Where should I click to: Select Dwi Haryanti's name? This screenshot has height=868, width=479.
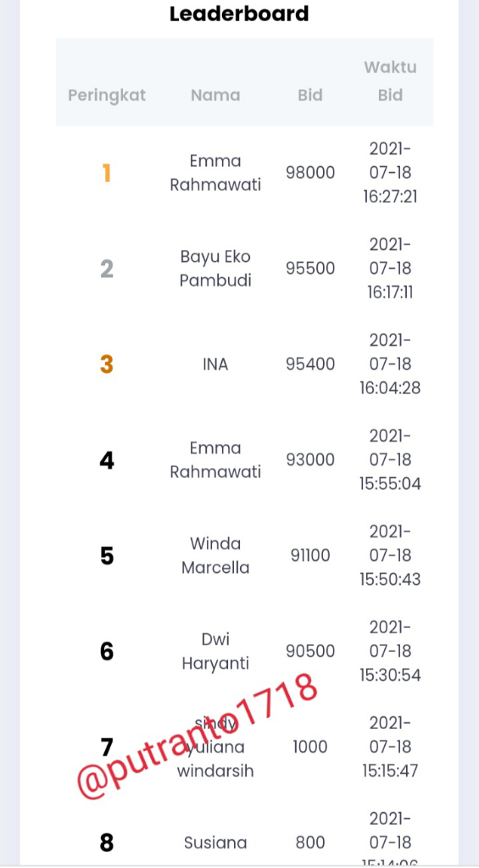click(x=215, y=652)
